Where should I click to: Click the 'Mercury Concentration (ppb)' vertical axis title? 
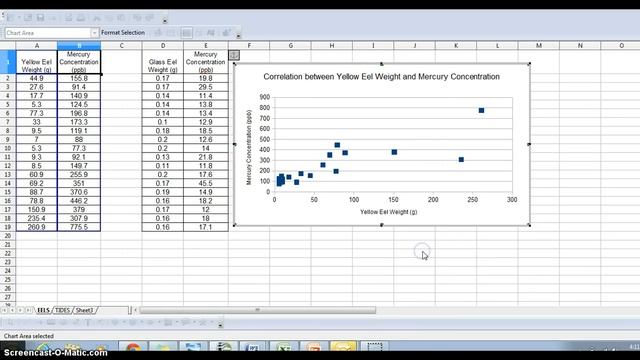point(249,147)
